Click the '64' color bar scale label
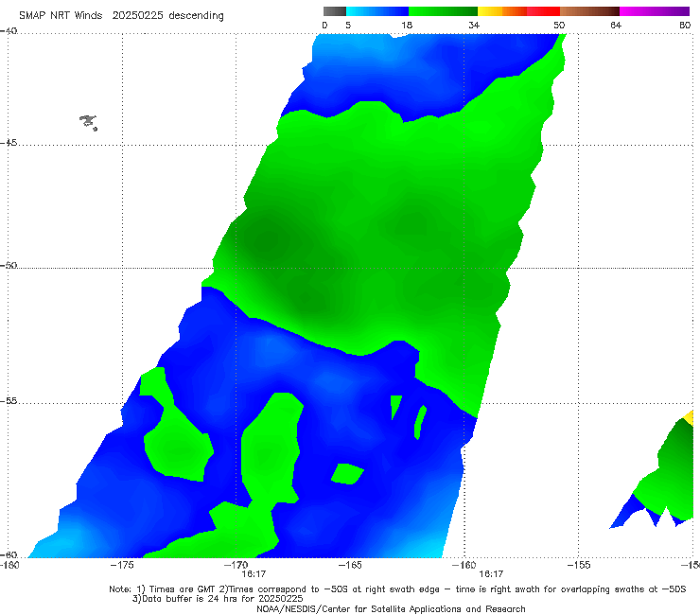 pyautogui.click(x=616, y=25)
